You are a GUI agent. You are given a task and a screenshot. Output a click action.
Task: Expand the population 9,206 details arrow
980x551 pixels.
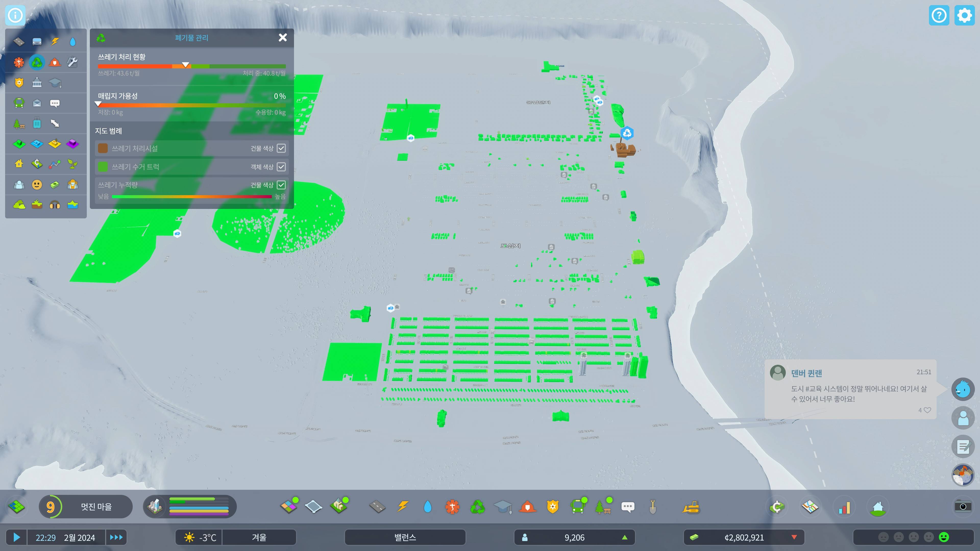click(624, 537)
